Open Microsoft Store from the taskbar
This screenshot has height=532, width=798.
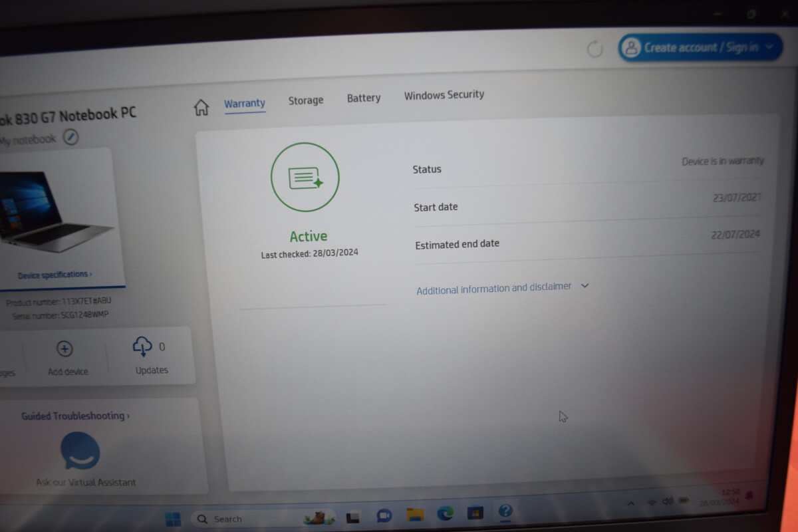click(475, 513)
